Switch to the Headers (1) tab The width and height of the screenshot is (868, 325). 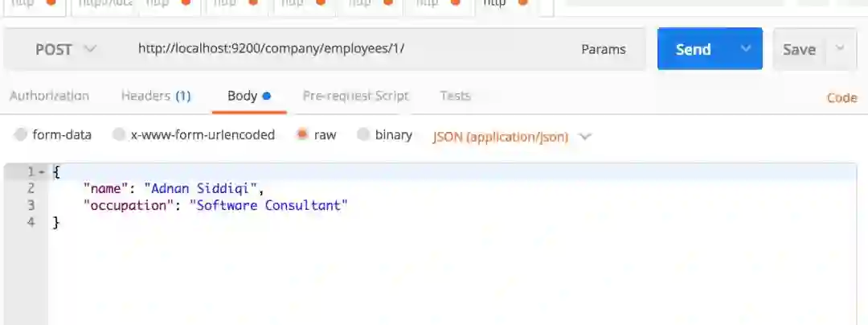(156, 96)
